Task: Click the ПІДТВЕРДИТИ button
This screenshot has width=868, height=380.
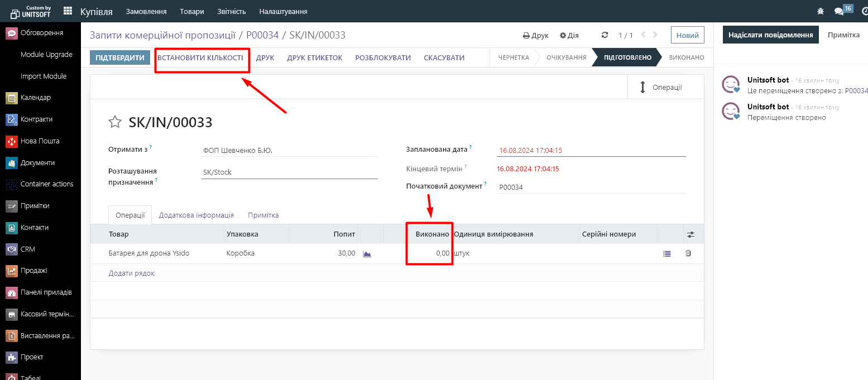Action: 120,57
